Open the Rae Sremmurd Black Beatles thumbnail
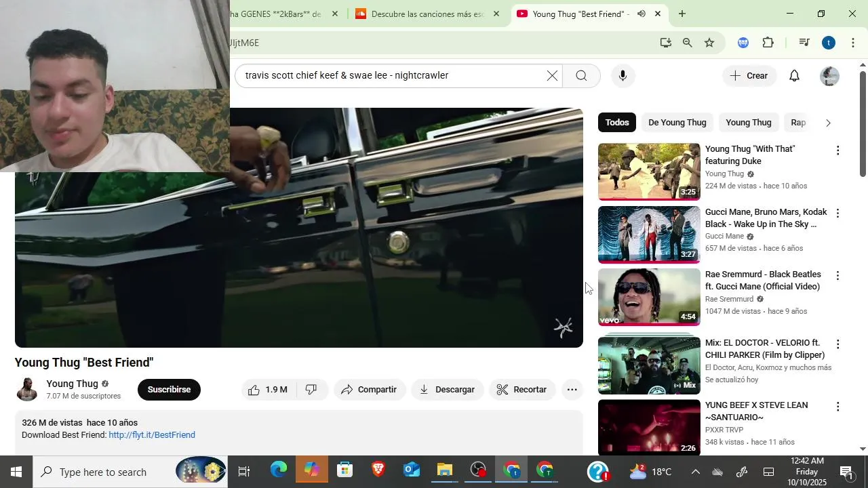This screenshot has height=488, width=868. point(649,297)
